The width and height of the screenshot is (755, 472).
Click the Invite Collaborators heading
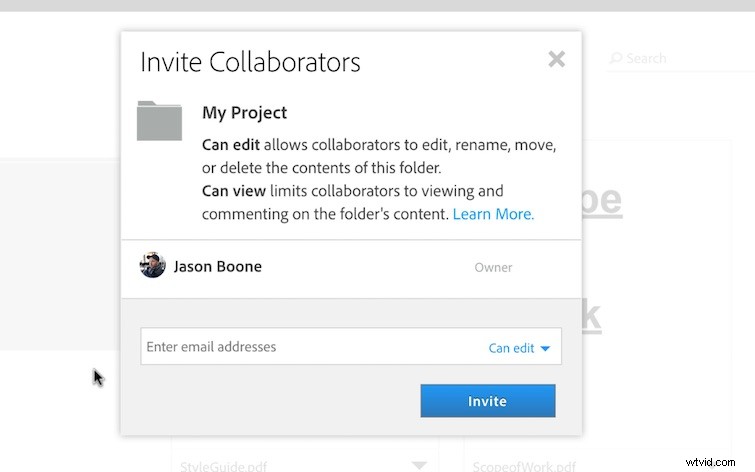250,62
